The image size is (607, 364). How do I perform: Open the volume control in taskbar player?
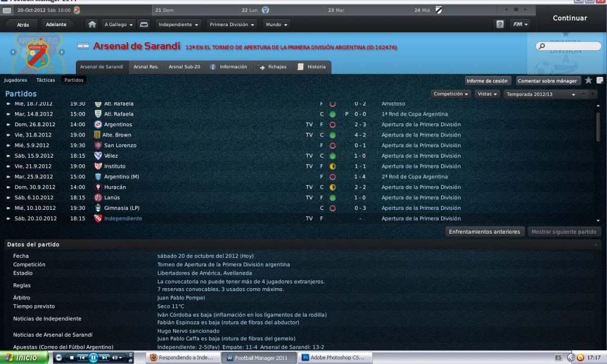[117, 358]
